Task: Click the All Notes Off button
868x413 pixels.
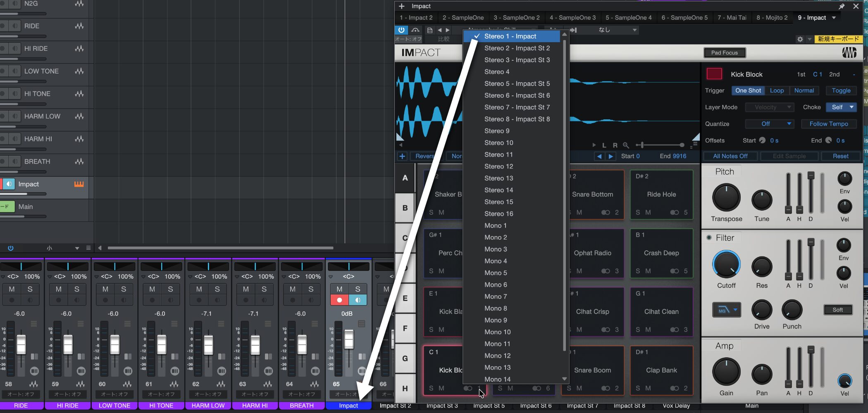Action: click(730, 156)
